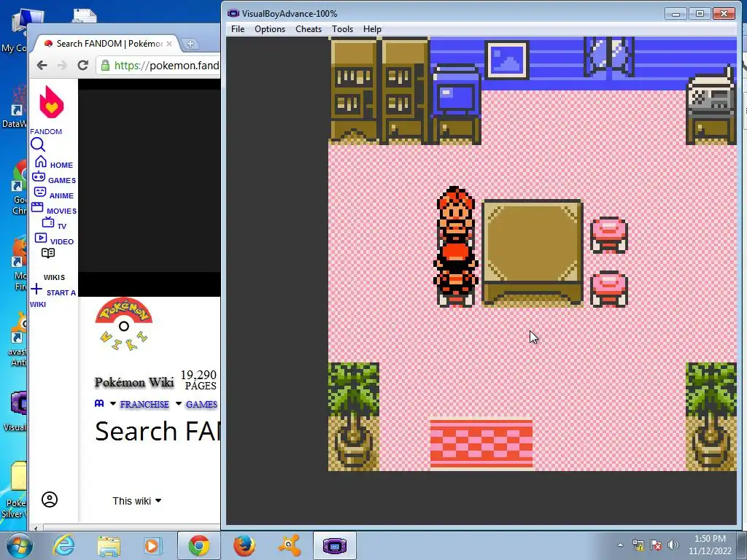Screen dimensions: 747x560
Task: Reload the page in Chrome
Action: (x=82, y=65)
